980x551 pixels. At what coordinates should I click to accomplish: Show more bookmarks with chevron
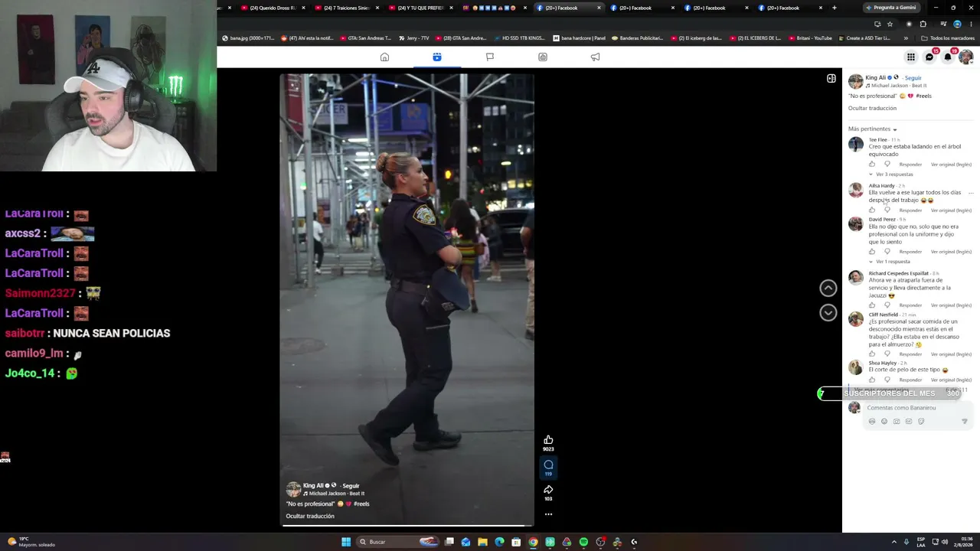906,38
